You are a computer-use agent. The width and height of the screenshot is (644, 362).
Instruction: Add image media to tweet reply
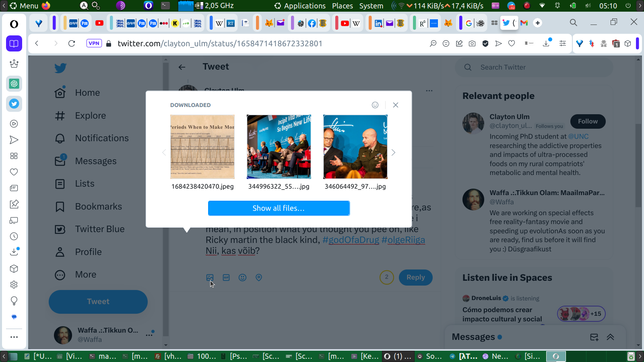pyautogui.click(x=210, y=278)
